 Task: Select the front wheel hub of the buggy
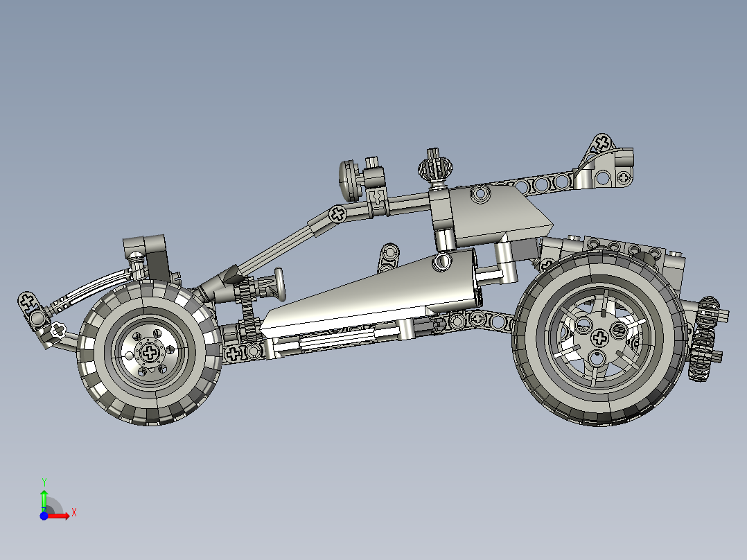[150, 353]
